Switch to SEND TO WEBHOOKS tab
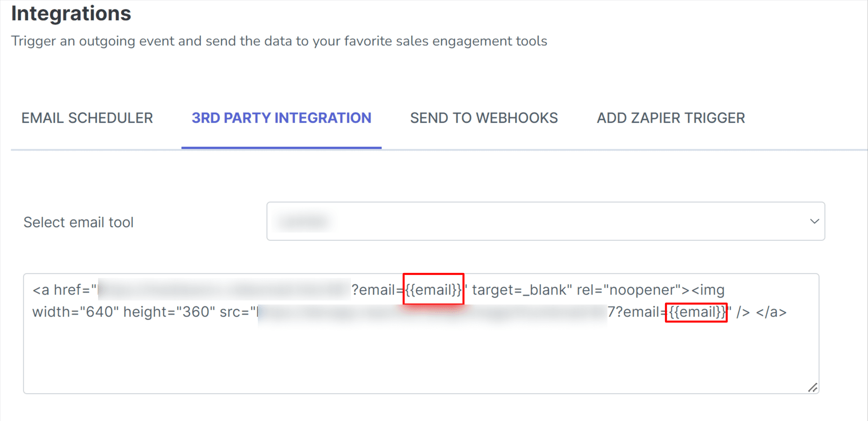The image size is (868, 421). click(484, 118)
